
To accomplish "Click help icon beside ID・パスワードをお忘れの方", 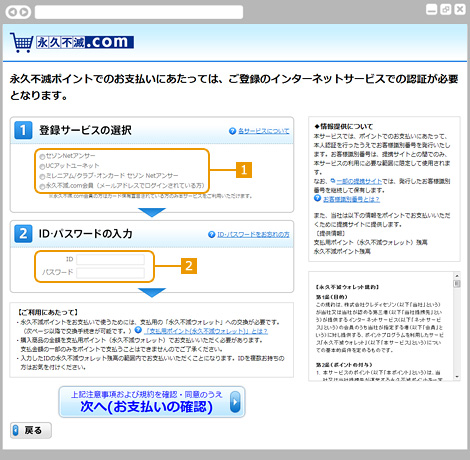I will pos(211,234).
